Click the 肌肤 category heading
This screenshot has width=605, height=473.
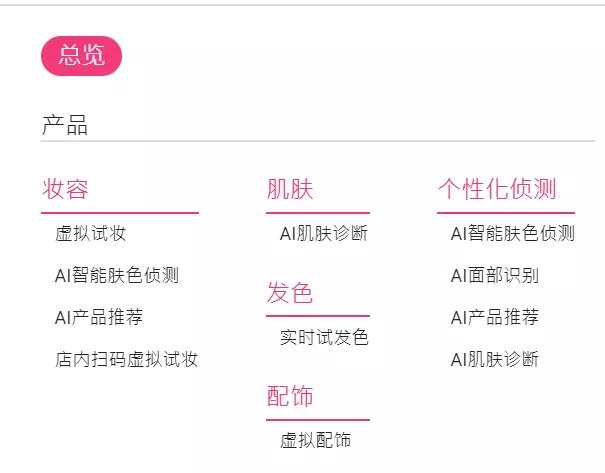[290, 188]
